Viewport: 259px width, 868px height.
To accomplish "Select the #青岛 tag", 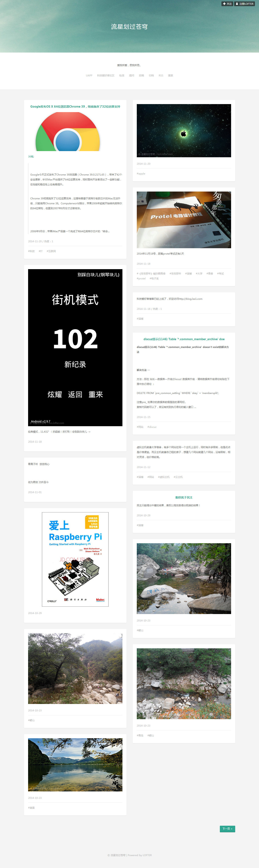I will (140, 735).
